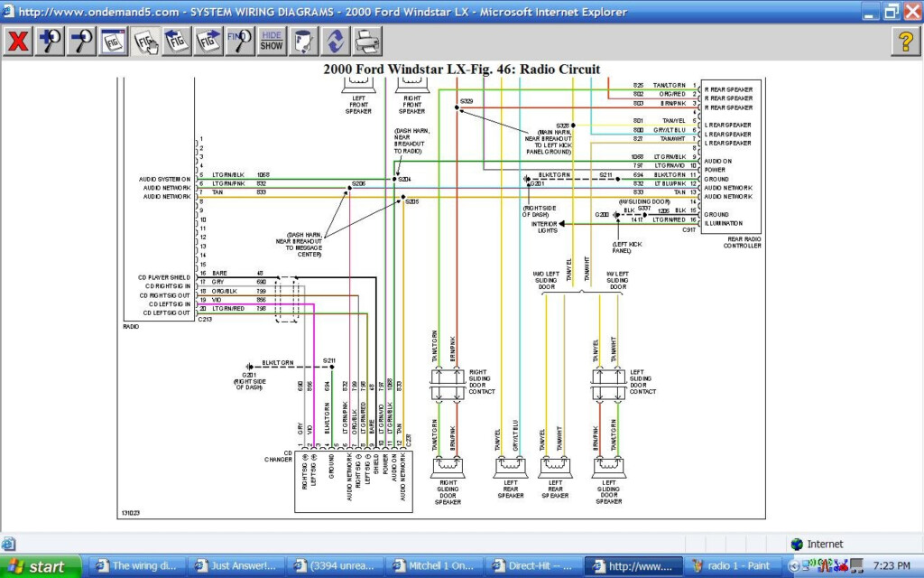Viewport: 924px width, 578px height.
Task: Click the '(W/SLIDING DOOR)' note
Action: pos(644,201)
